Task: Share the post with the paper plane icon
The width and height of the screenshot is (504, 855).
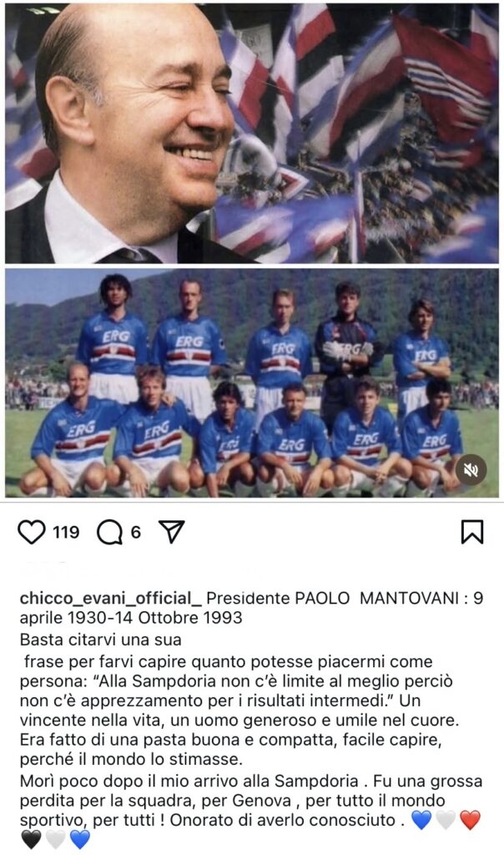Action: (x=171, y=532)
